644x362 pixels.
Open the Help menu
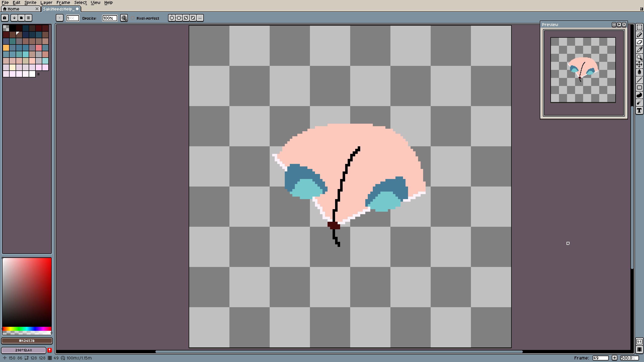tap(109, 3)
